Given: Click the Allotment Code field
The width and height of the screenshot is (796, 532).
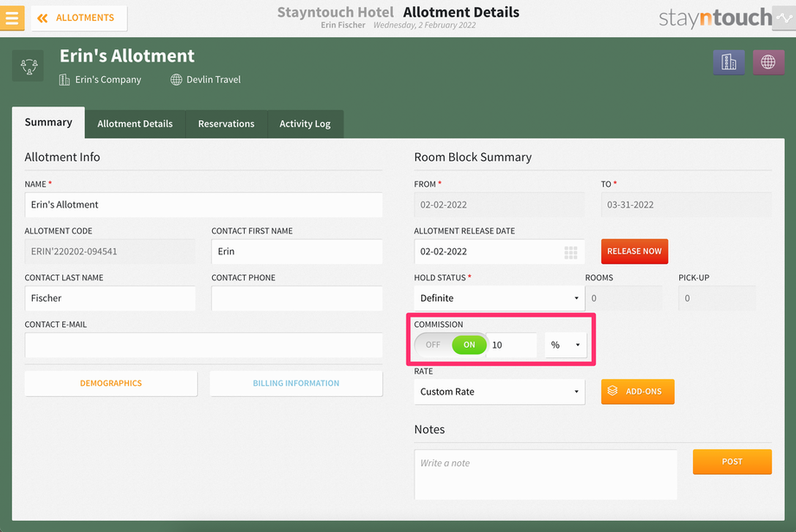Looking at the screenshot, I should click(110, 251).
